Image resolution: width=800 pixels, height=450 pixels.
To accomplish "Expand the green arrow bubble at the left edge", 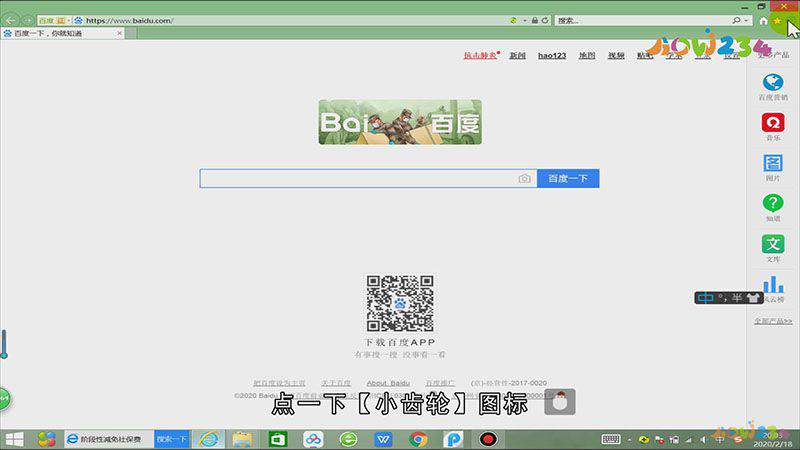I will click(4, 398).
